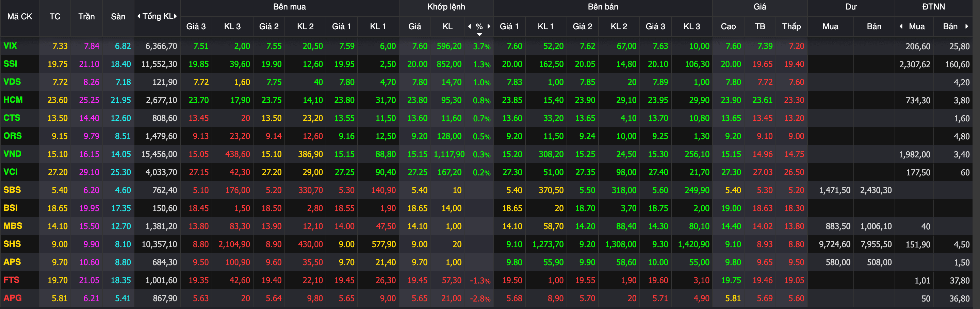The width and height of the screenshot is (980, 309).
Task: Click the Thấp price column header
Action: tap(791, 26)
